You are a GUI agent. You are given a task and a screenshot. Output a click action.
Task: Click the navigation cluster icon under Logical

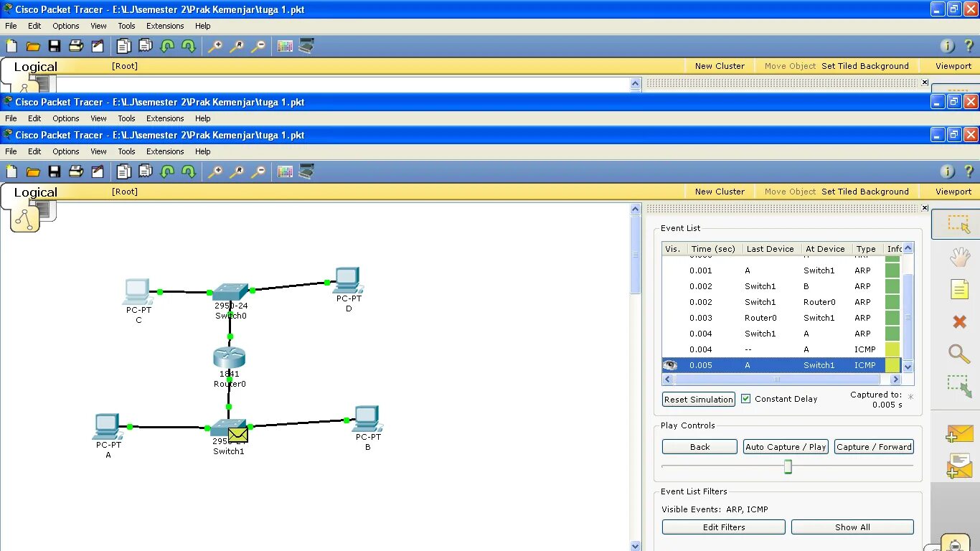[25, 220]
